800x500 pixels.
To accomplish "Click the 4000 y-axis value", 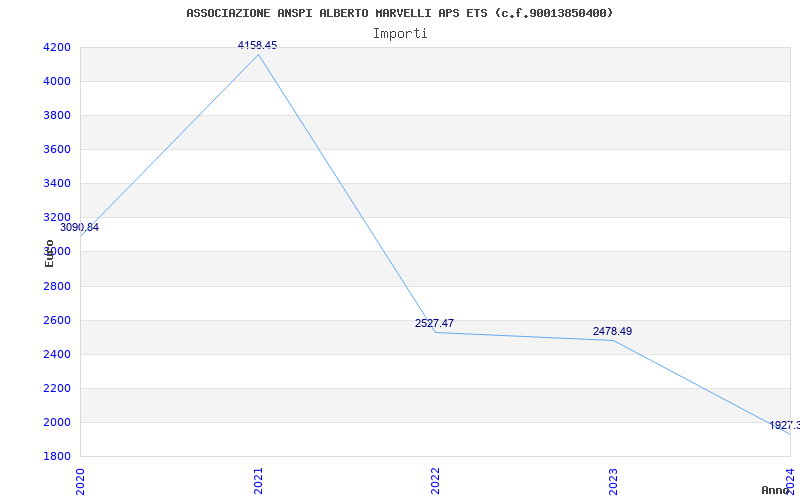I will click(x=57, y=82).
